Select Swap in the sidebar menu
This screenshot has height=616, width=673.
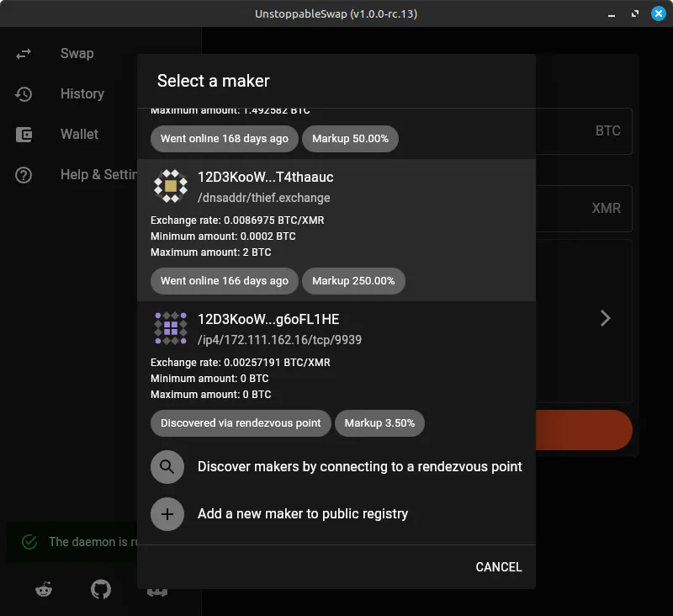pos(77,54)
